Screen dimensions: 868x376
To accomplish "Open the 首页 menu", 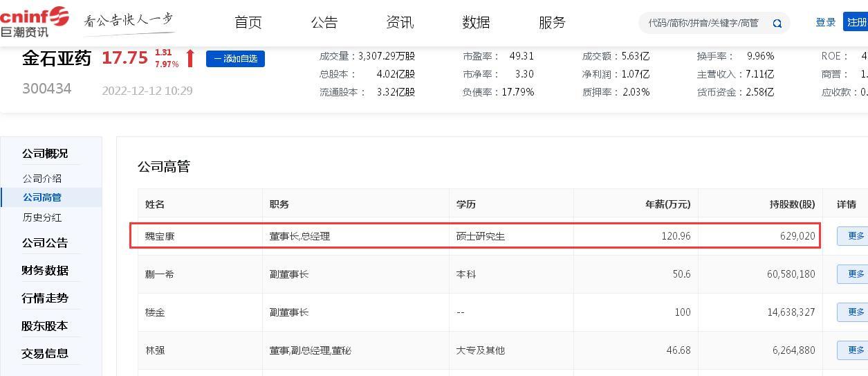I will [248, 22].
